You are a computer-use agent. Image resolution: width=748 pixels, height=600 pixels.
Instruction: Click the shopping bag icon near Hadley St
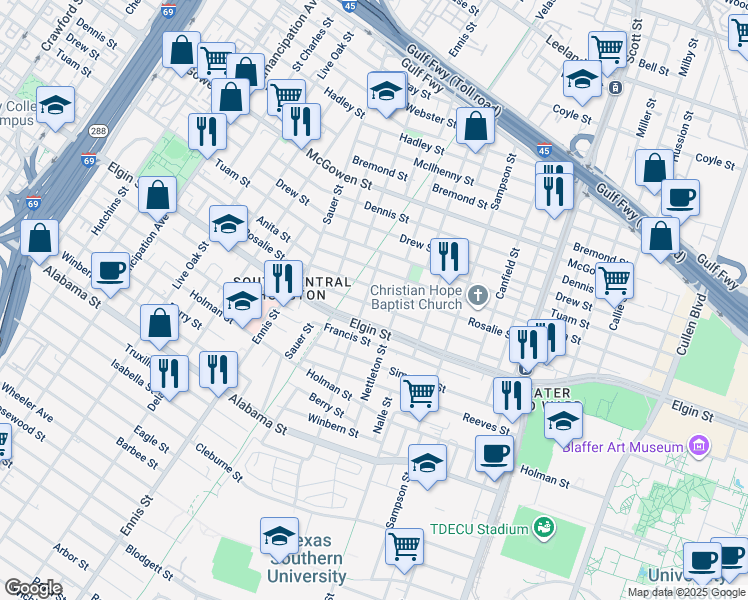476,126
